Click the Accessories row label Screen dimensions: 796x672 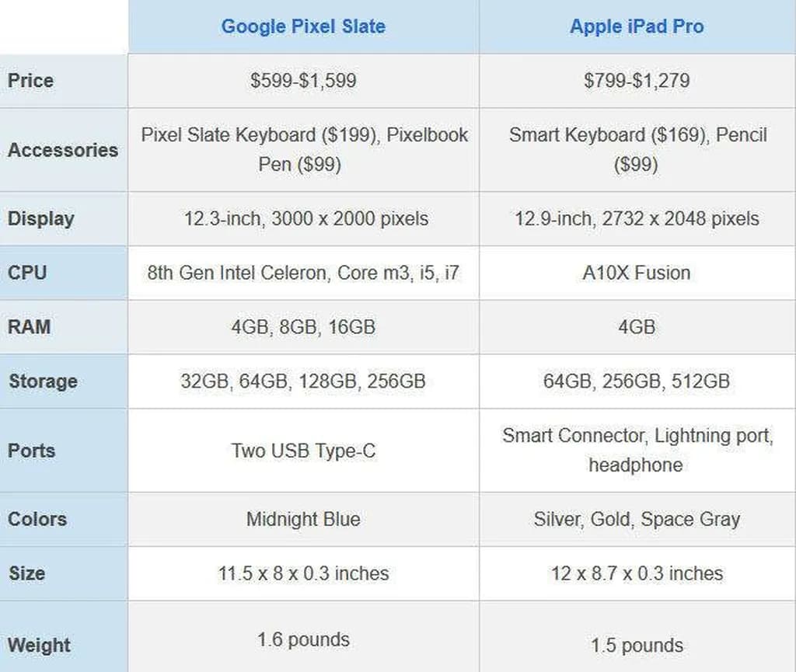coord(63,150)
